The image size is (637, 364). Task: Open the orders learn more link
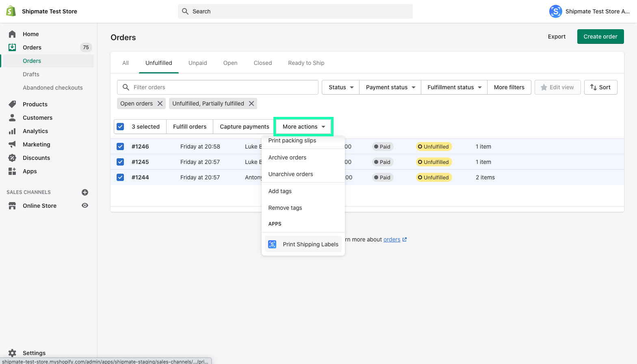(392, 239)
